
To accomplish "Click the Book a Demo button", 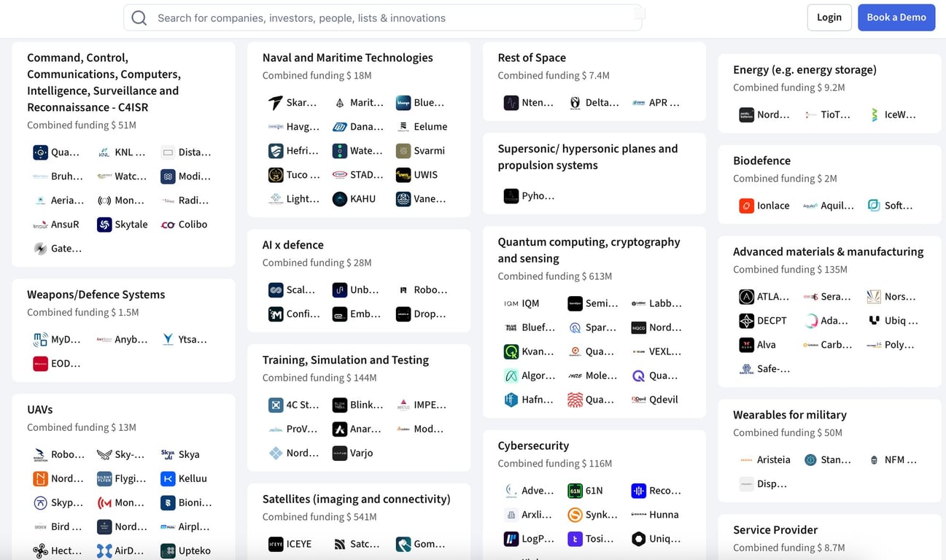I will pos(896,17).
